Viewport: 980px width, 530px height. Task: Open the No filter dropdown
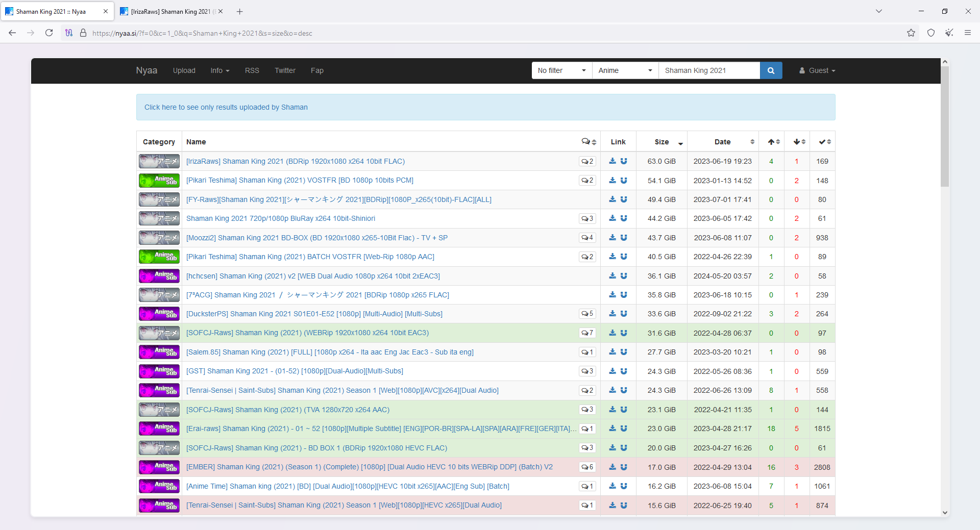click(x=562, y=70)
